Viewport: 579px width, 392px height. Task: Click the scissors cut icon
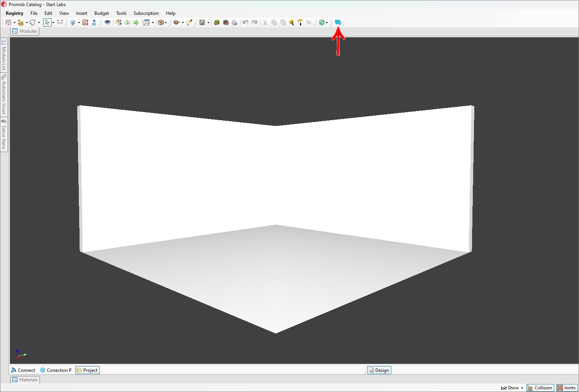coord(265,22)
